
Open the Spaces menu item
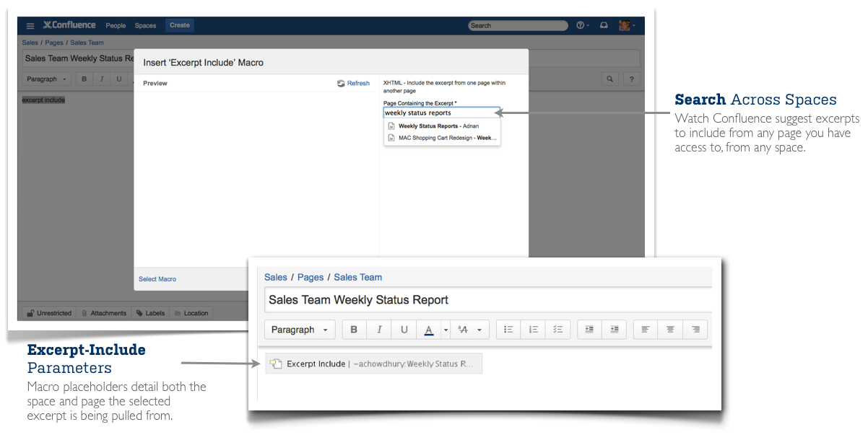click(145, 26)
